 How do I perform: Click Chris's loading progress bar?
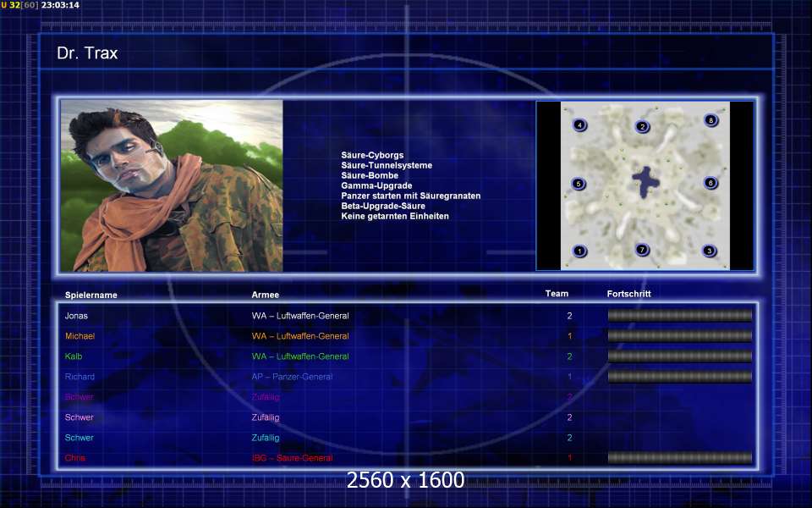pyautogui.click(x=679, y=458)
